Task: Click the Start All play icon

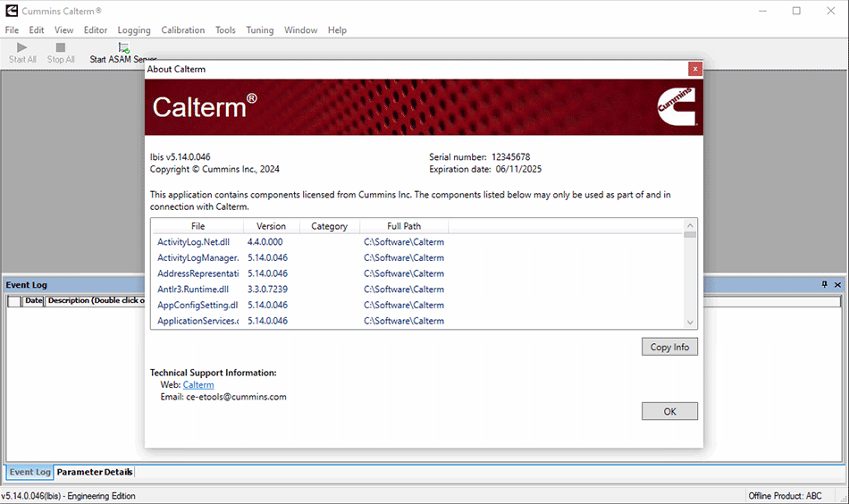Action: click(x=22, y=47)
